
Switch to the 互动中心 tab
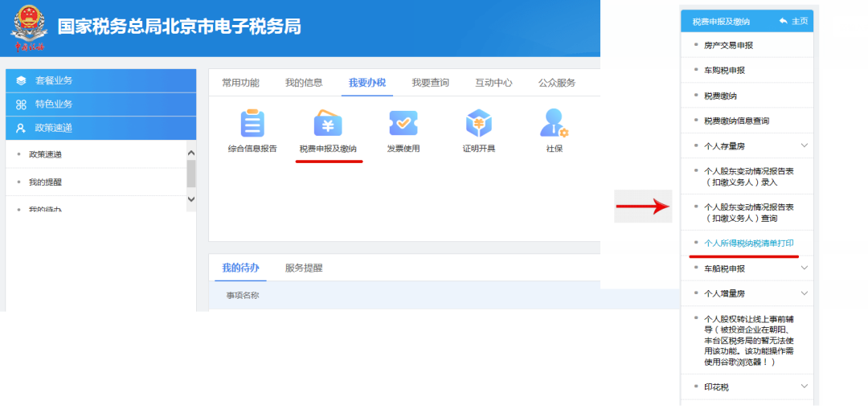tap(493, 83)
